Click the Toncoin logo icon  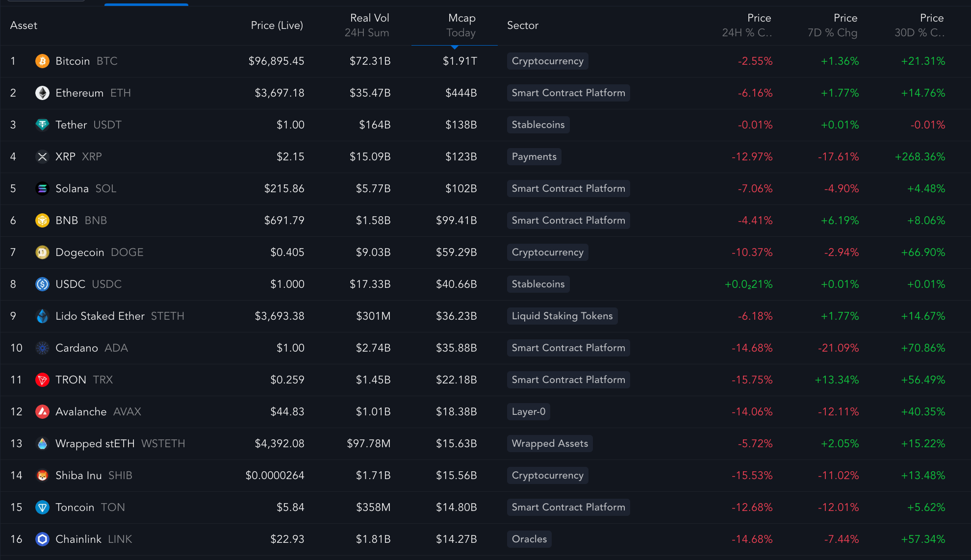43,508
